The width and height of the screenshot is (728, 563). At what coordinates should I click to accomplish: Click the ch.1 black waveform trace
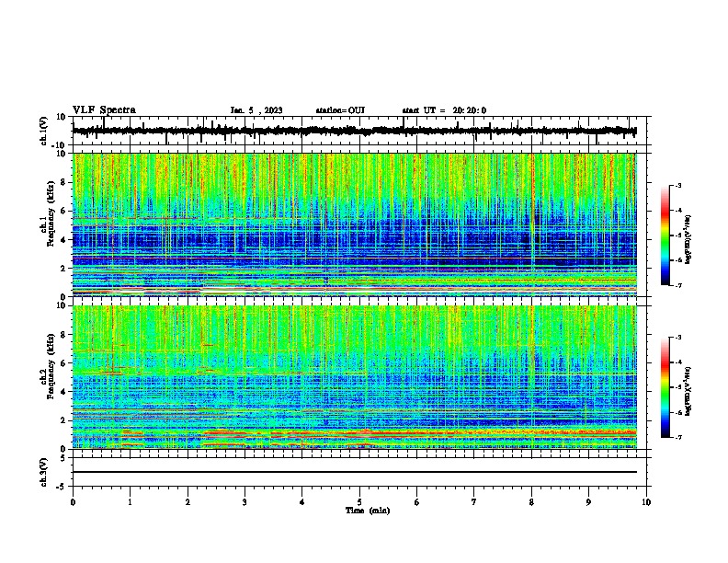coord(354,131)
